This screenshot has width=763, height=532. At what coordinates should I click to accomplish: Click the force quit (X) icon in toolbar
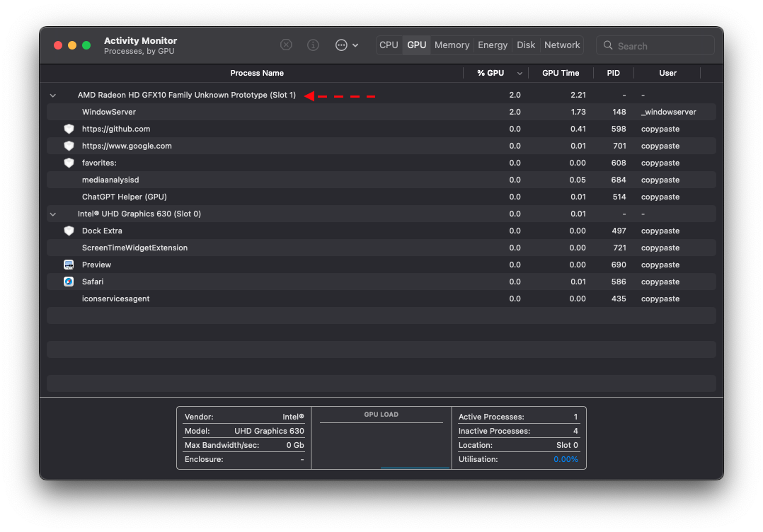click(286, 45)
